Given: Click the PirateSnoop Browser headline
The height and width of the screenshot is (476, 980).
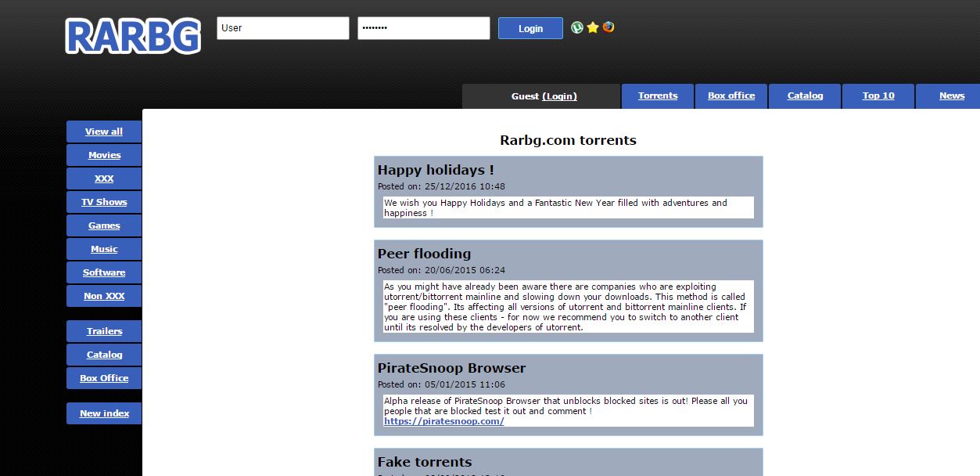Looking at the screenshot, I should 451,368.
